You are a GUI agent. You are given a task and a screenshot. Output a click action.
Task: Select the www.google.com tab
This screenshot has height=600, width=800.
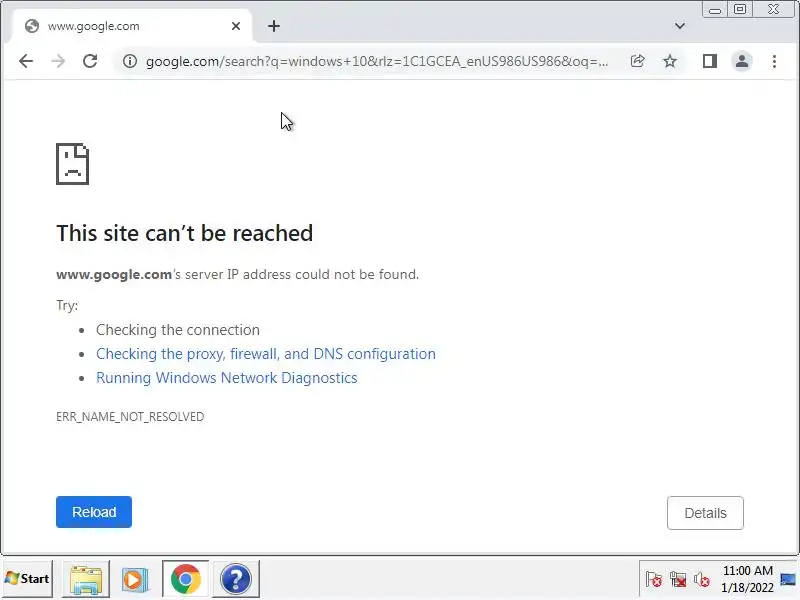(132, 26)
